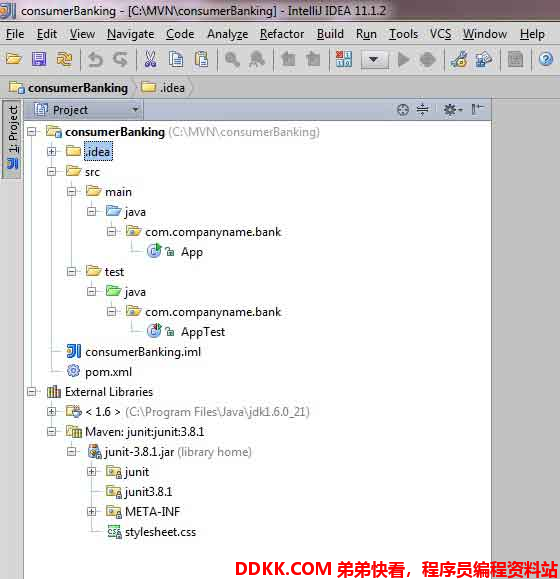
Task: Click the 1: Project side tool tab
Action: (x=13, y=137)
